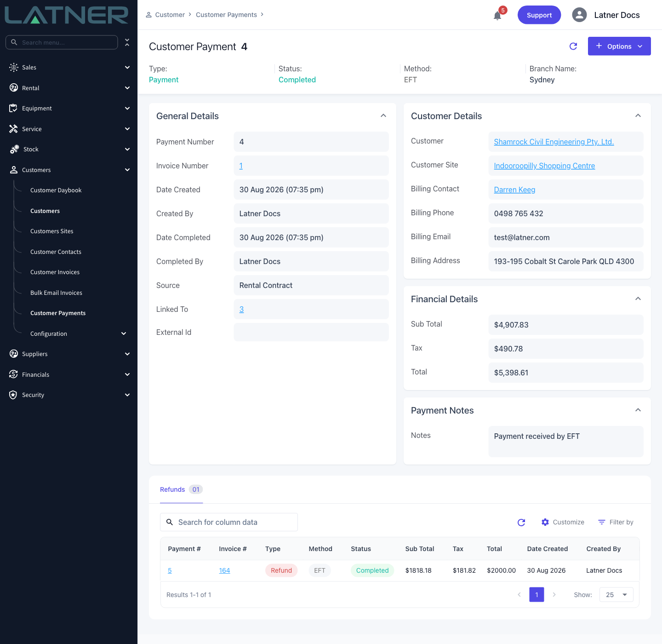Click the $5,398.61 total value
Image resolution: width=662 pixels, height=644 pixels.
click(511, 373)
